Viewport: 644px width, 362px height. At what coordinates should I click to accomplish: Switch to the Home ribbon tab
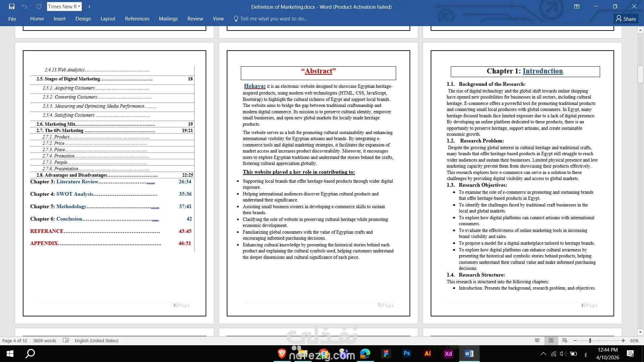(37, 19)
